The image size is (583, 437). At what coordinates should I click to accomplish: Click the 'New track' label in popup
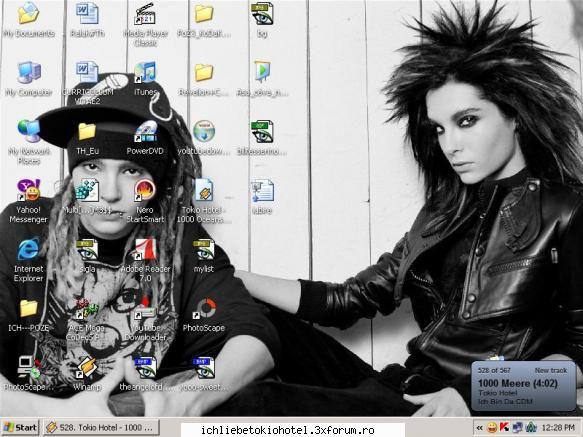551,370
